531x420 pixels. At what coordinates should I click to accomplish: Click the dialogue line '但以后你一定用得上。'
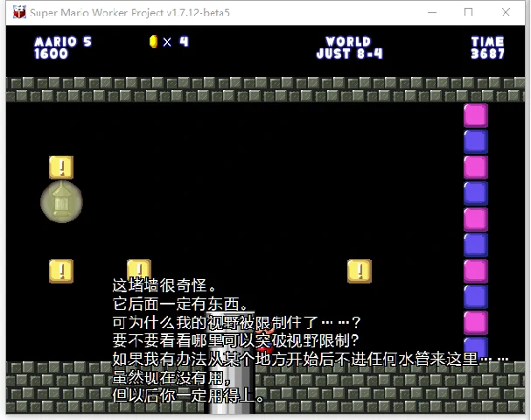pos(188,395)
